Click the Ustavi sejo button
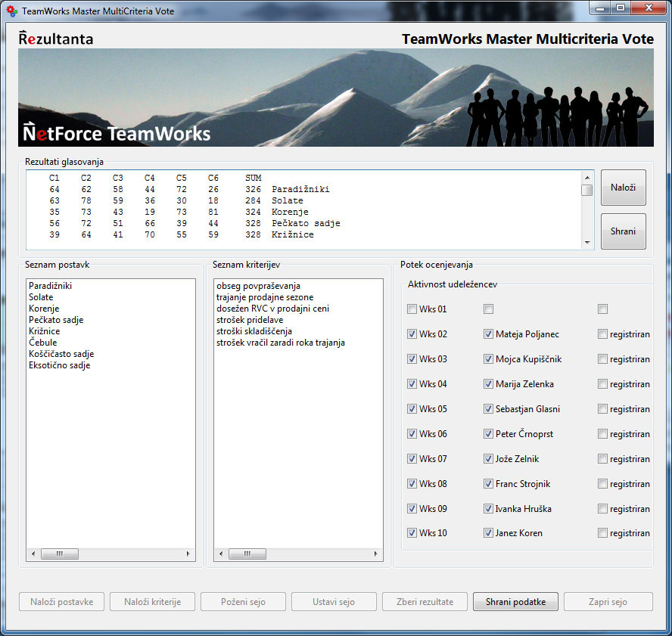Image resolution: width=672 pixels, height=636 pixels. click(x=334, y=602)
